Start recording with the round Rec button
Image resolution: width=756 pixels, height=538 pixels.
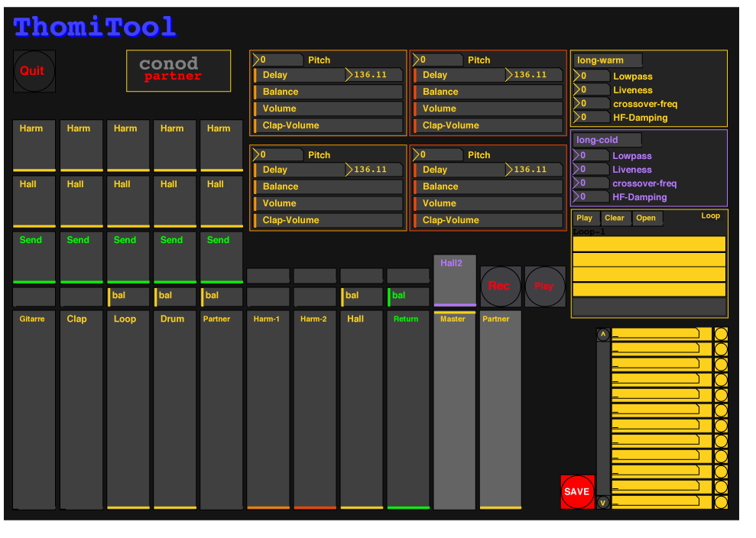[x=501, y=287]
